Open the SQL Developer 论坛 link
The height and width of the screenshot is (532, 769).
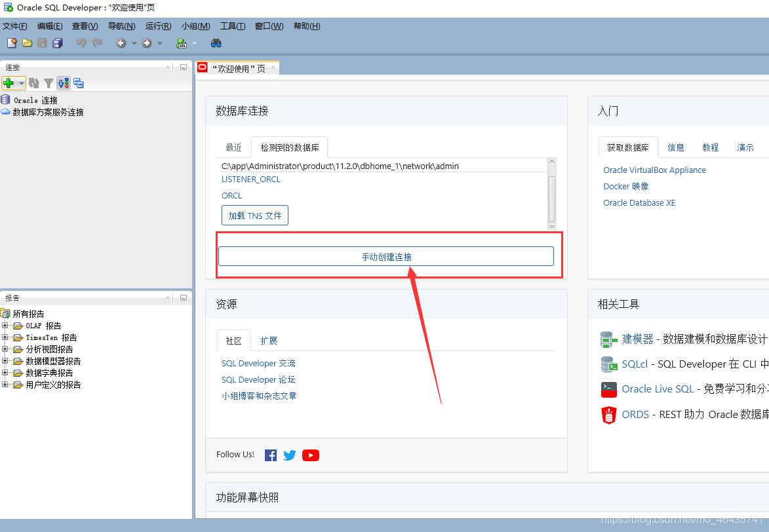258,379
